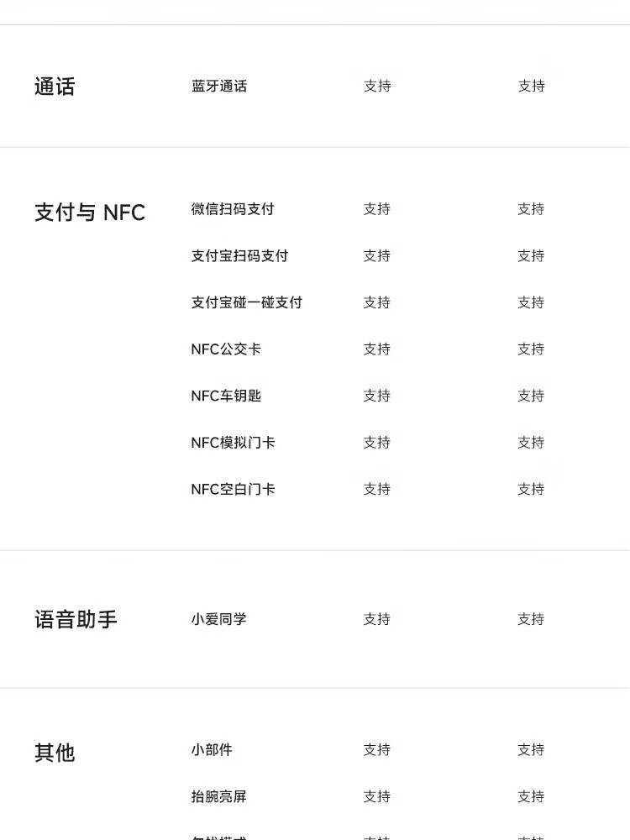Click the 支付与 NFC section heading
This screenshot has width=630, height=840.
tap(90, 213)
